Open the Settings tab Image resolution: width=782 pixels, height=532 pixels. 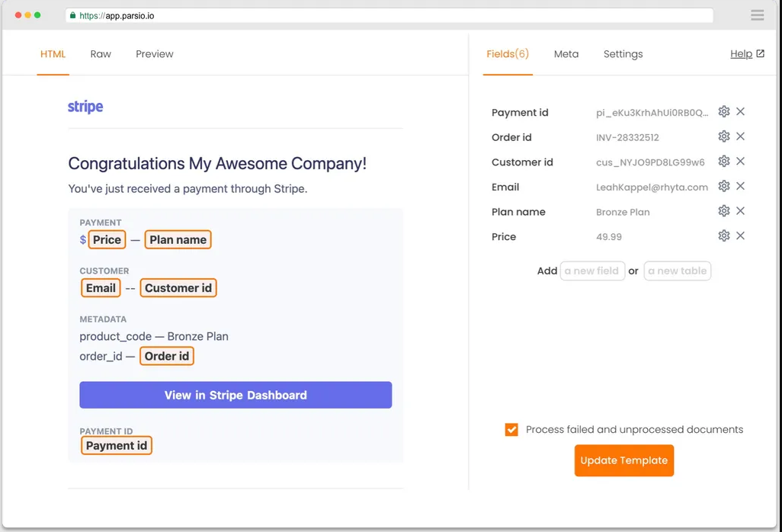[623, 54]
